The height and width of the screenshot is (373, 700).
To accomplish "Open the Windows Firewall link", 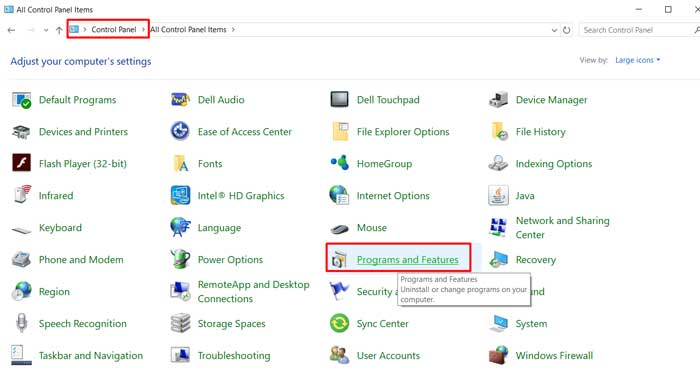I will tap(554, 356).
